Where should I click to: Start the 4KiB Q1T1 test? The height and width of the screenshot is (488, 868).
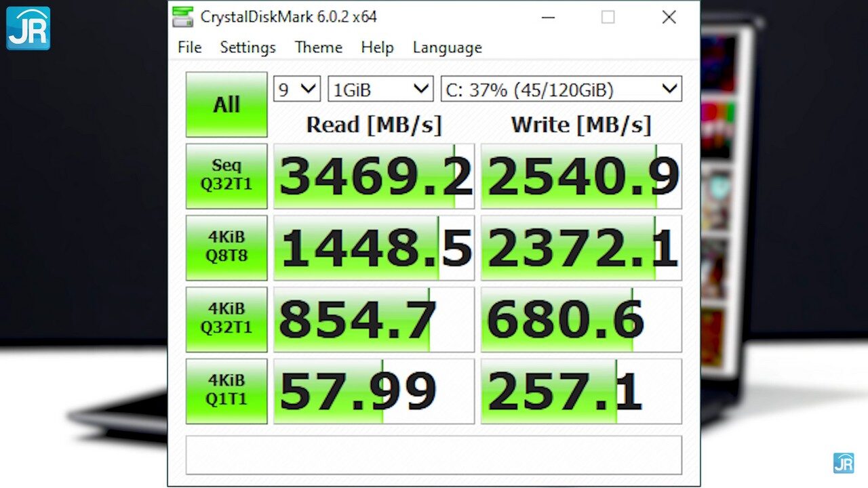(226, 391)
